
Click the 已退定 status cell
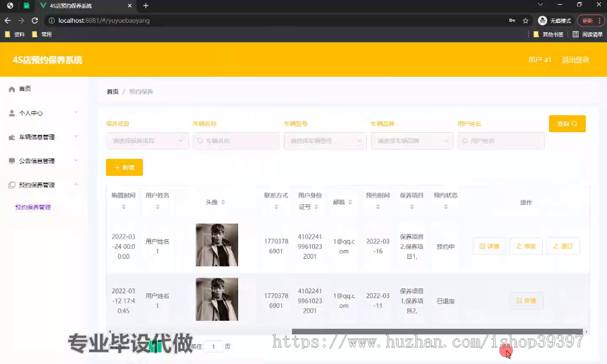click(x=446, y=301)
